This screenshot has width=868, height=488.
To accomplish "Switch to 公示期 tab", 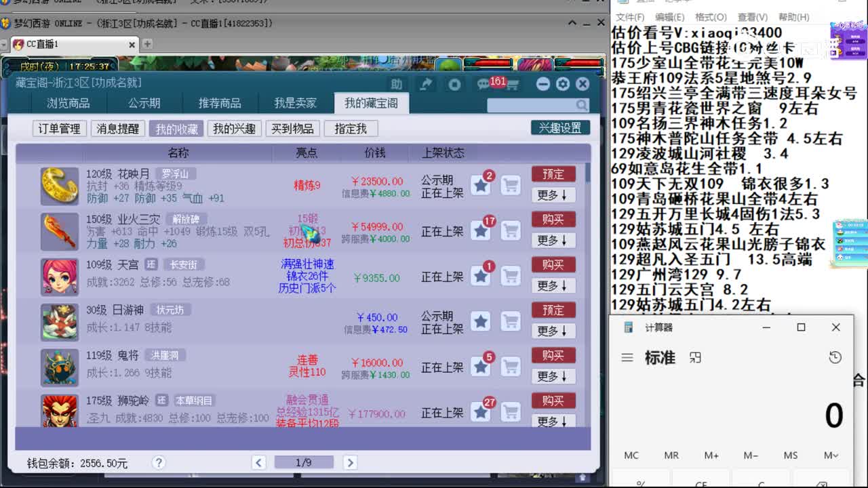I will tap(144, 104).
